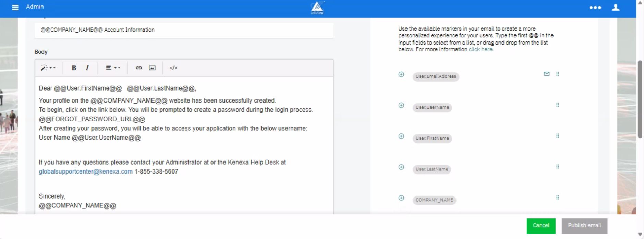Open the user profile icon
644x239 pixels.
616,8
